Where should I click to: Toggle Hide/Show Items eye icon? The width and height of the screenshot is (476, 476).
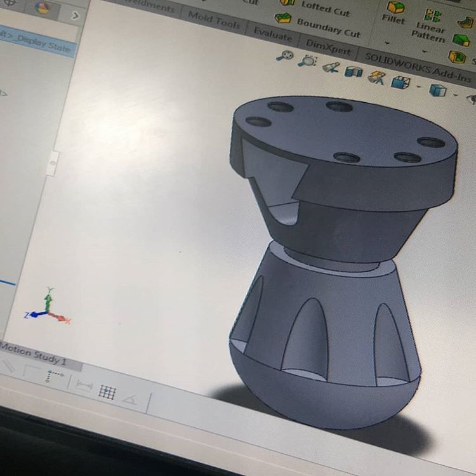[x=471, y=99]
